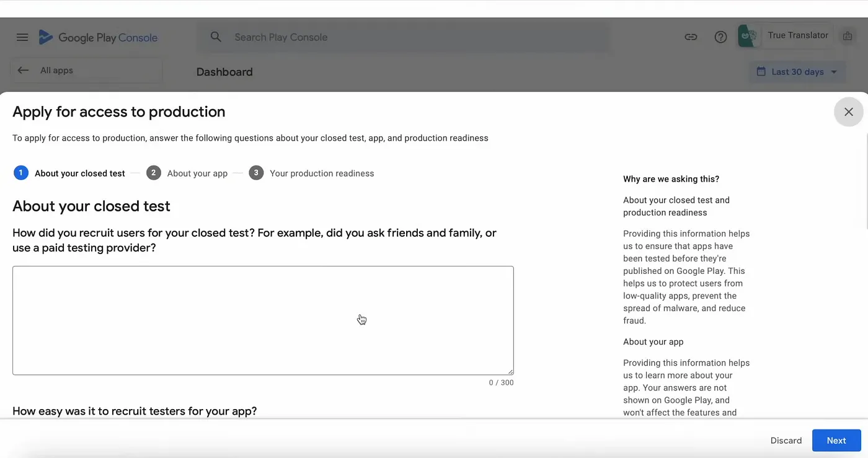The width and height of the screenshot is (868, 458).
Task: Click the developer account badge icon
Action: pos(848,37)
